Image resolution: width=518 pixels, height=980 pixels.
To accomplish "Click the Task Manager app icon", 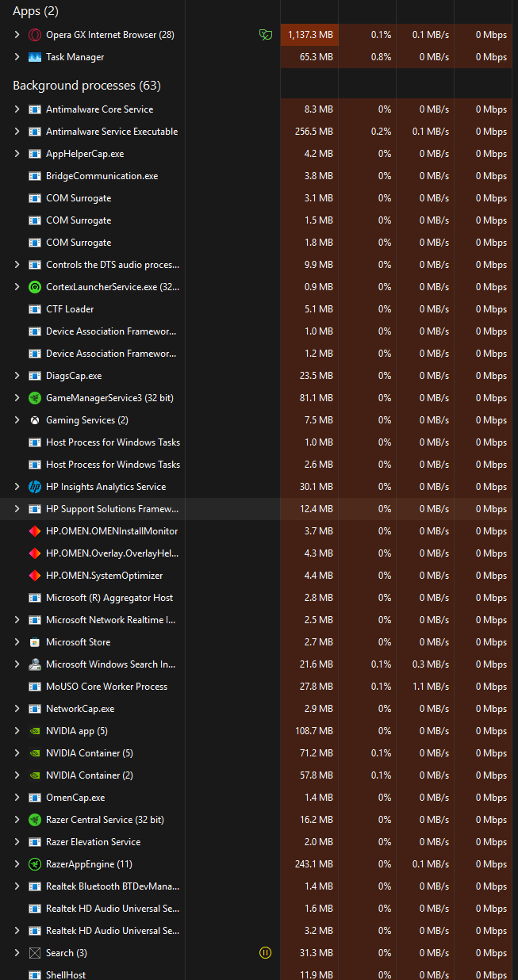I will [x=35, y=57].
